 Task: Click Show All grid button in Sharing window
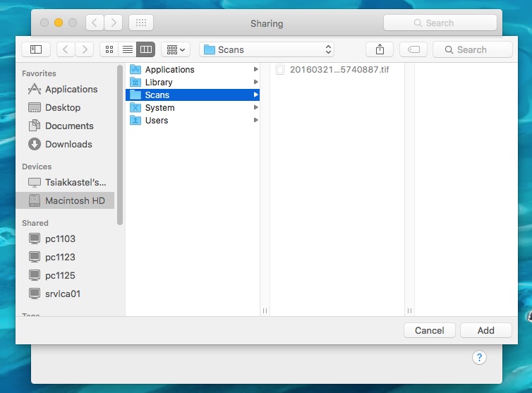pos(141,23)
